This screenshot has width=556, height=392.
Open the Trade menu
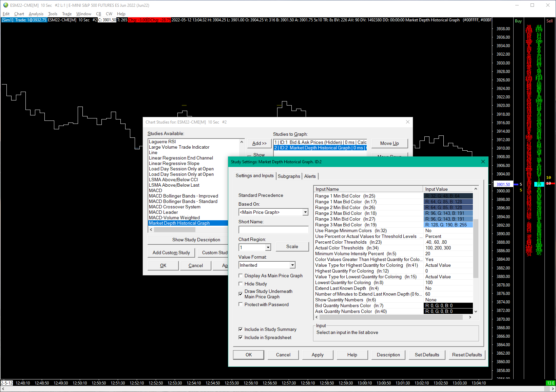[x=67, y=14]
